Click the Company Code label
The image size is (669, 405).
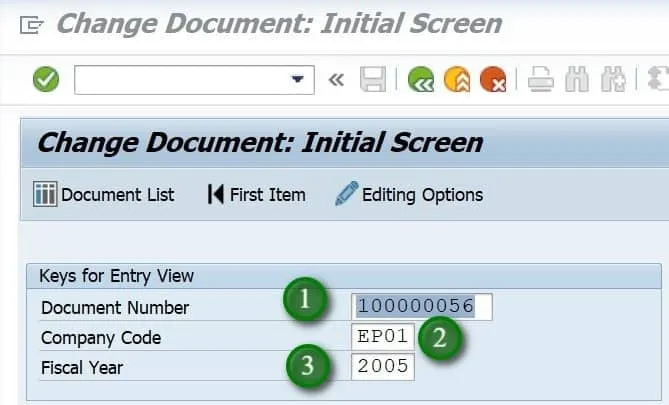[101, 338]
